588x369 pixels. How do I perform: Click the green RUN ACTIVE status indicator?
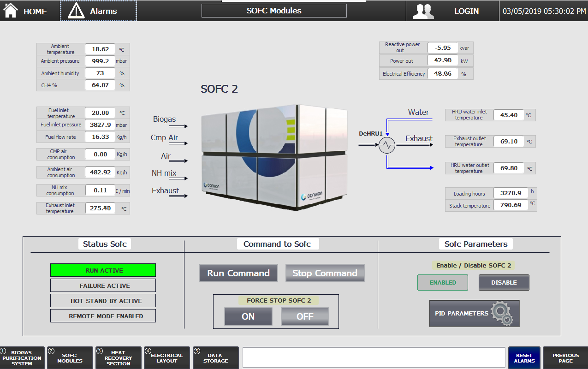click(103, 270)
